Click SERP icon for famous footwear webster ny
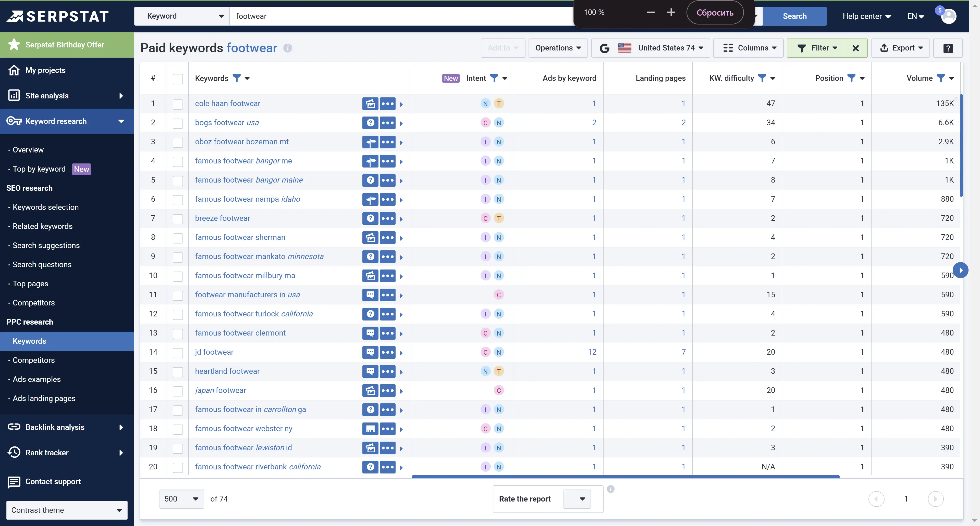Image resolution: width=980 pixels, height=526 pixels. pyautogui.click(x=370, y=429)
